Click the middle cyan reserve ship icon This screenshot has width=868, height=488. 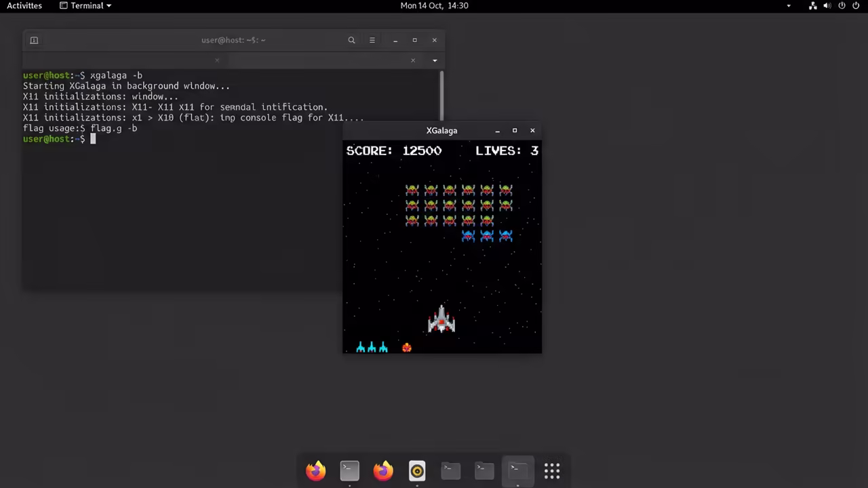tap(372, 348)
